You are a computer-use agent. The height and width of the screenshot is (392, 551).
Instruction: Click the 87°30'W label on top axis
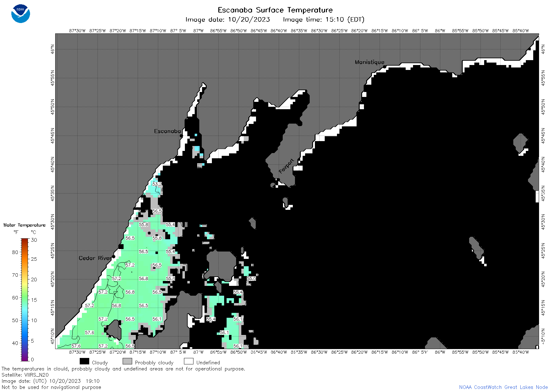pyautogui.click(x=77, y=31)
